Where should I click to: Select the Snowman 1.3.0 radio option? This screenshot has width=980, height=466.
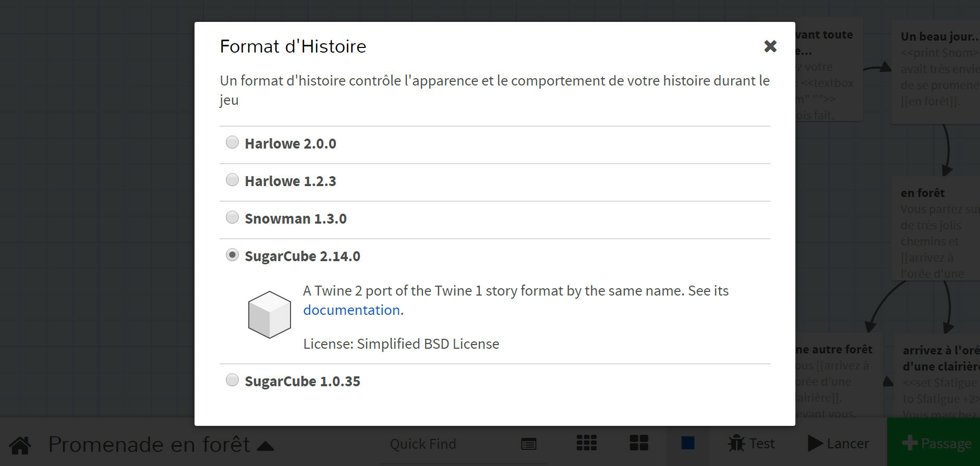pyautogui.click(x=232, y=217)
